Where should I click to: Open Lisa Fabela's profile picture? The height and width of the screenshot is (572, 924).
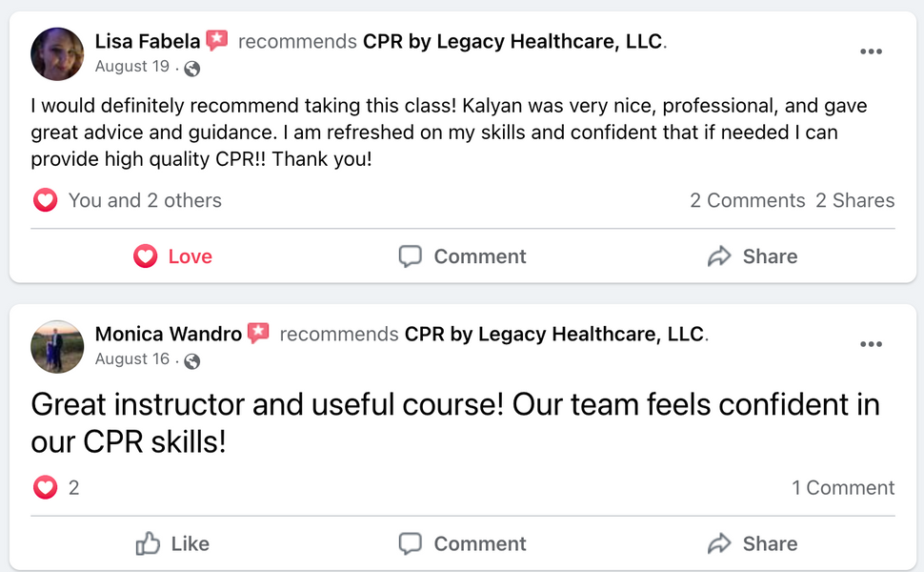[x=57, y=54]
